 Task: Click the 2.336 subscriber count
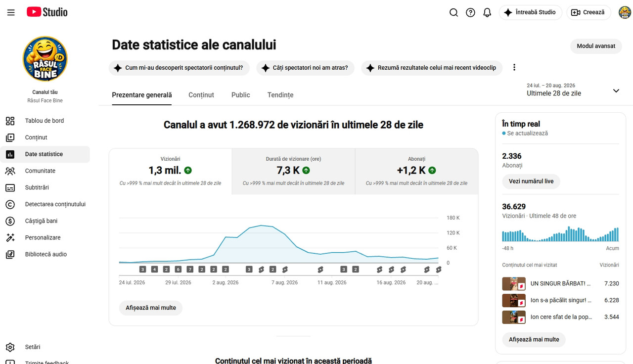point(512,156)
